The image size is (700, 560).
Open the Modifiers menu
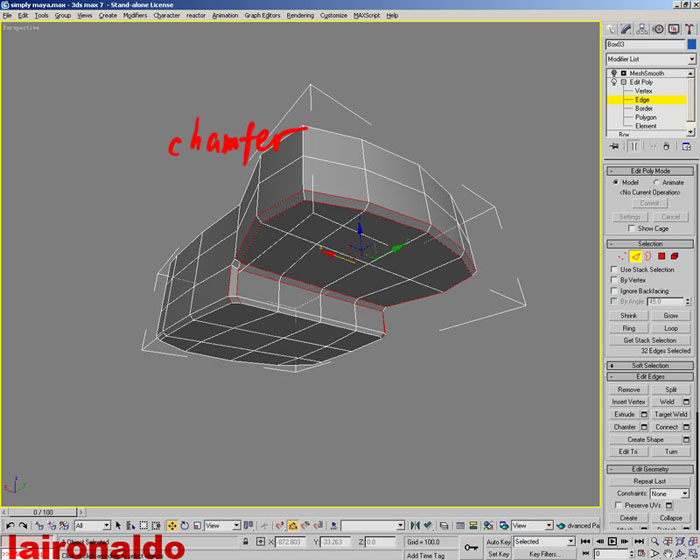[135, 16]
